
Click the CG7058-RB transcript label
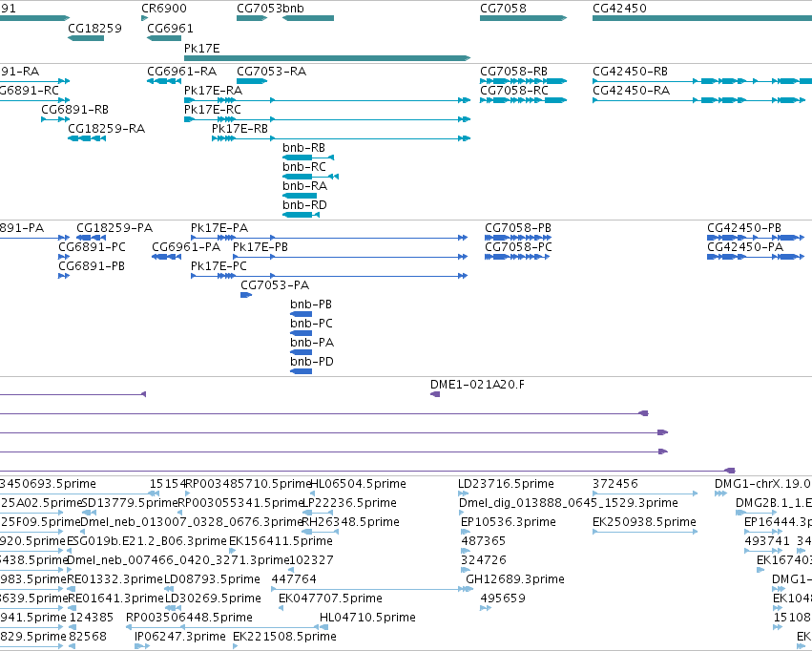point(513,71)
